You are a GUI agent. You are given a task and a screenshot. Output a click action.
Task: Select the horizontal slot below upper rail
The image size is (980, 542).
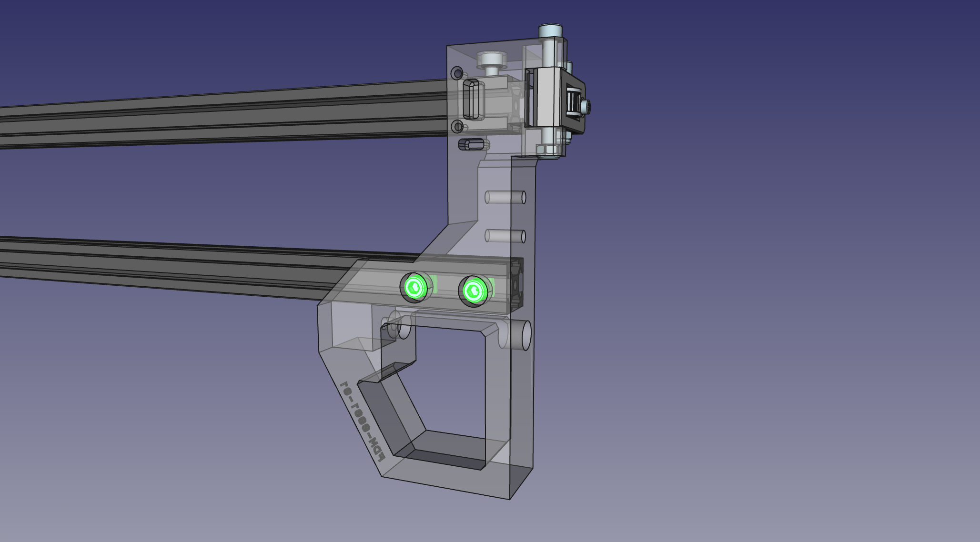[x=471, y=144]
